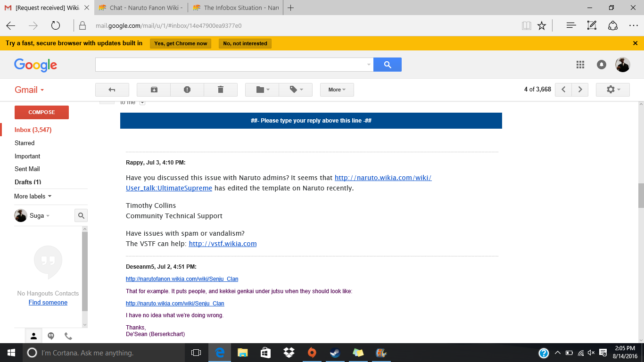Open Steam from taskbar
Viewport: 644px width, 362px height.
click(335, 353)
